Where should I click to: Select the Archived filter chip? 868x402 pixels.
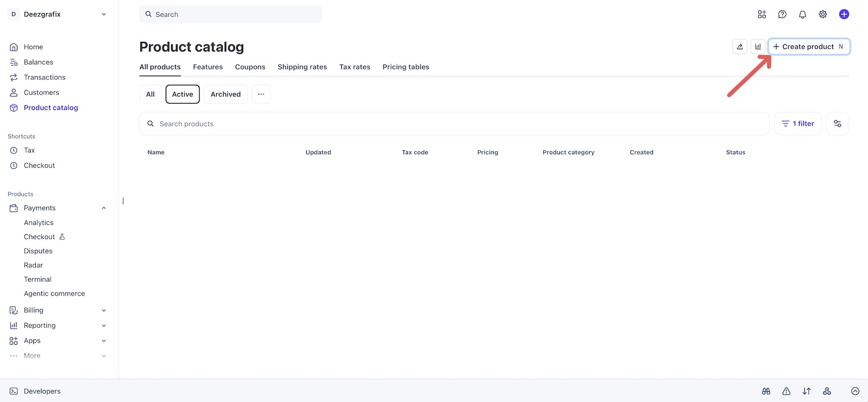[x=226, y=94]
